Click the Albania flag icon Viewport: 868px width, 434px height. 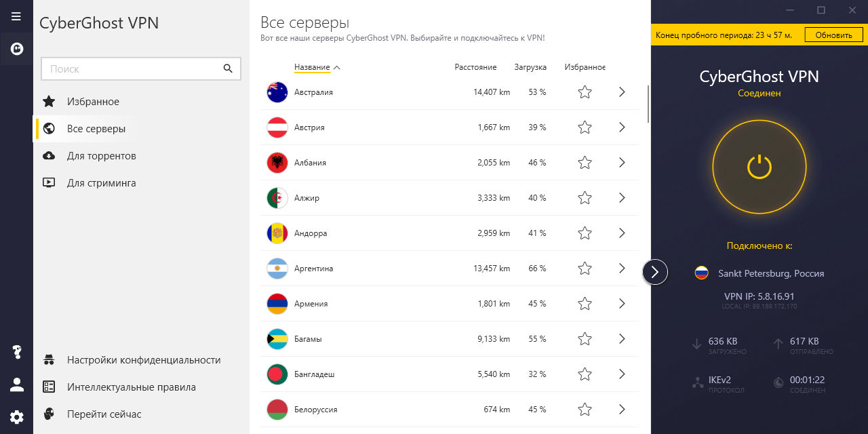(x=277, y=163)
